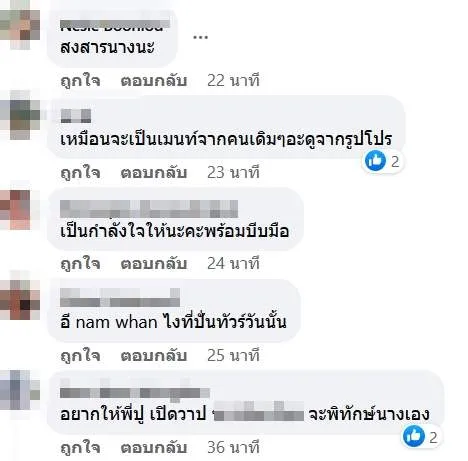This screenshot has height=461, width=468.
Task: Click ถูกใจ under the 24 นาที comment
Action: pos(80,264)
